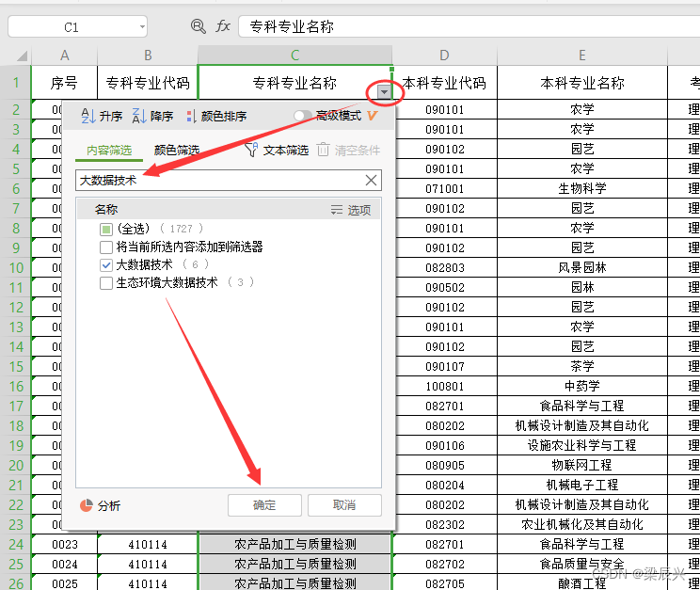Select column D header

444,56
